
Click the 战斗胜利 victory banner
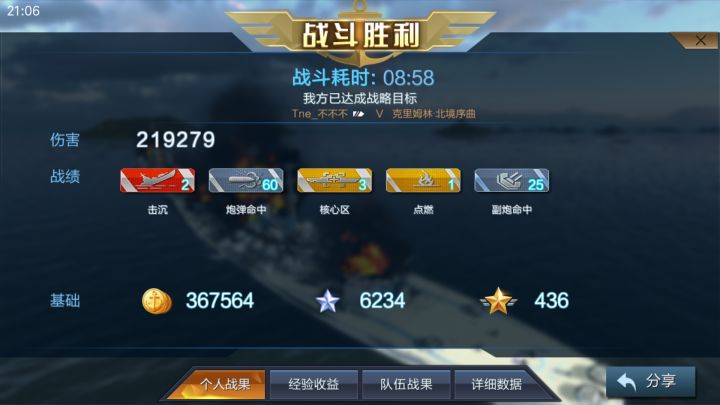click(361, 35)
